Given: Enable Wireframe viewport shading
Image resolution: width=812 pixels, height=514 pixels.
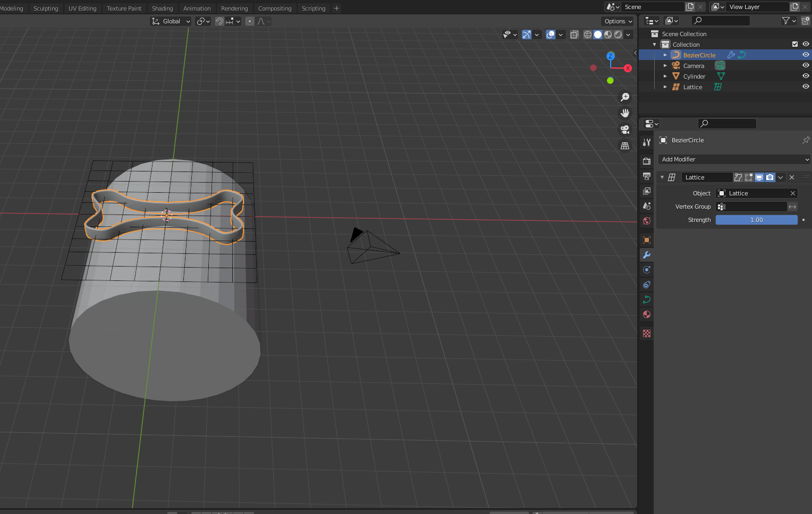Looking at the screenshot, I should (x=587, y=34).
